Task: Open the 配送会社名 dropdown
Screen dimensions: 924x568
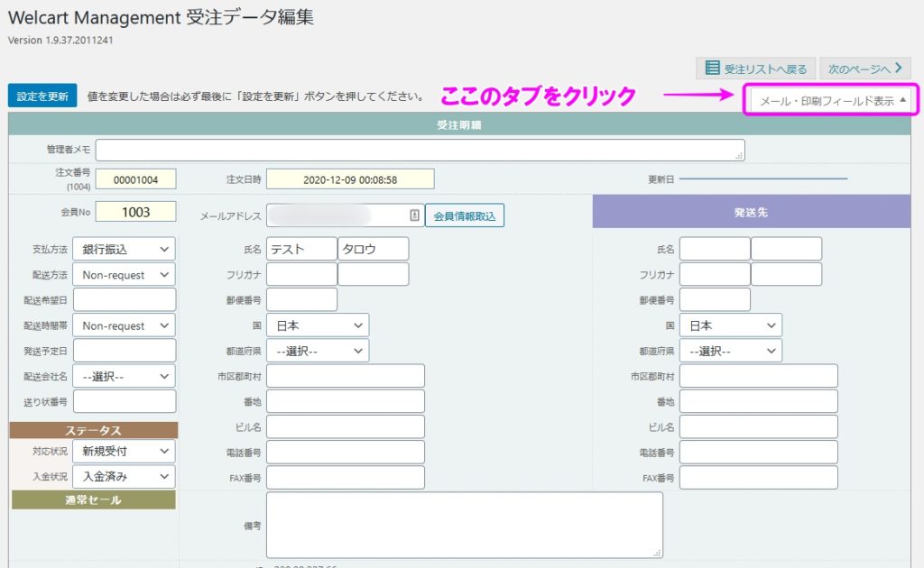Action: [x=125, y=376]
